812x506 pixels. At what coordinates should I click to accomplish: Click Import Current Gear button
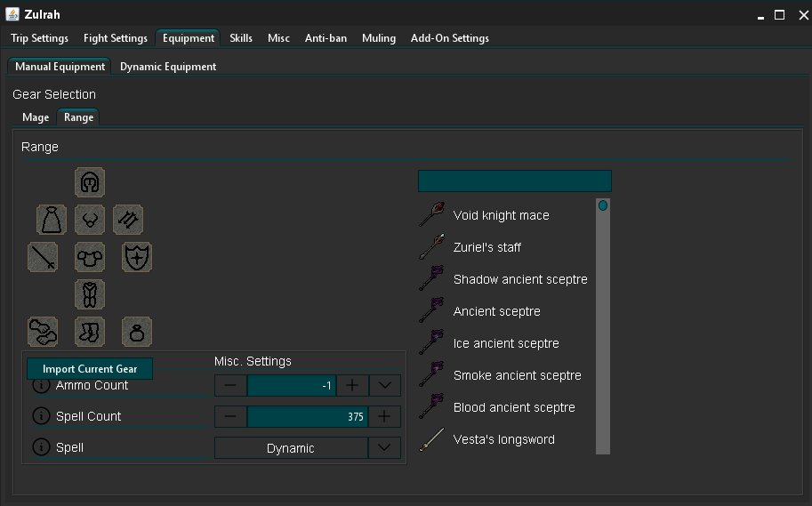tap(90, 369)
